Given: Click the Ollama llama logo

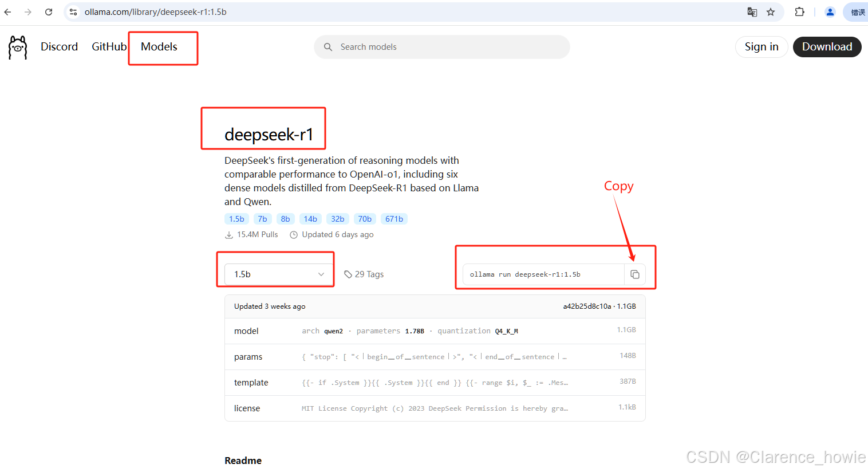Looking at the screenshot, I should pyautogui.click(x=18, y=48).
